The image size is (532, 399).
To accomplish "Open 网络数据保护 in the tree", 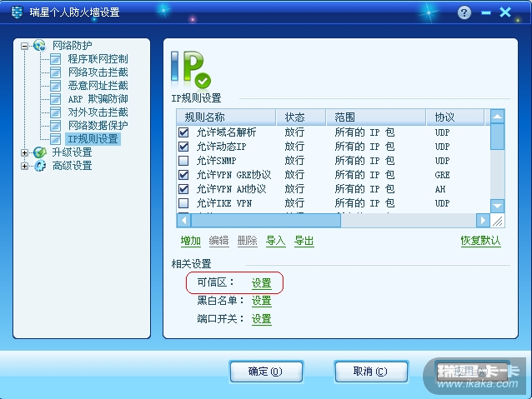I will click(98, 126).
